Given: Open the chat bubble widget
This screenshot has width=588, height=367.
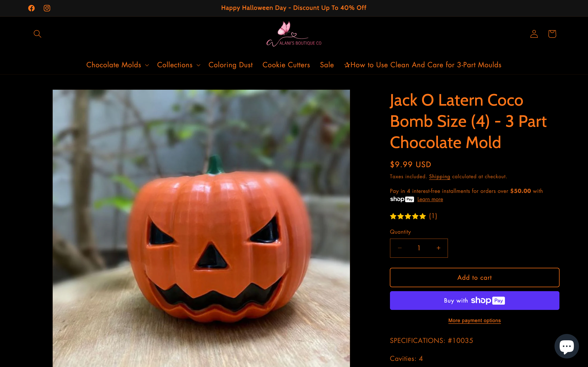Looking at the screenshot, I should (x=567, y=346).
